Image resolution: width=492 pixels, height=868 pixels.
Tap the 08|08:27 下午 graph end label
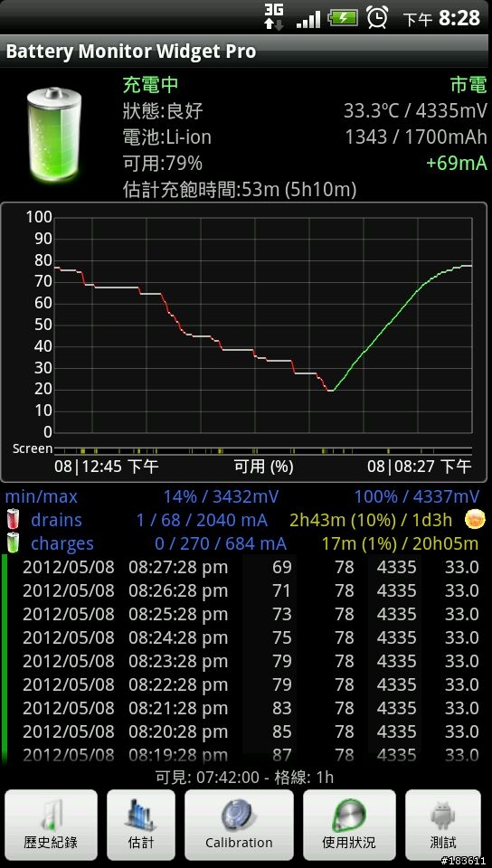coord(420,467)
